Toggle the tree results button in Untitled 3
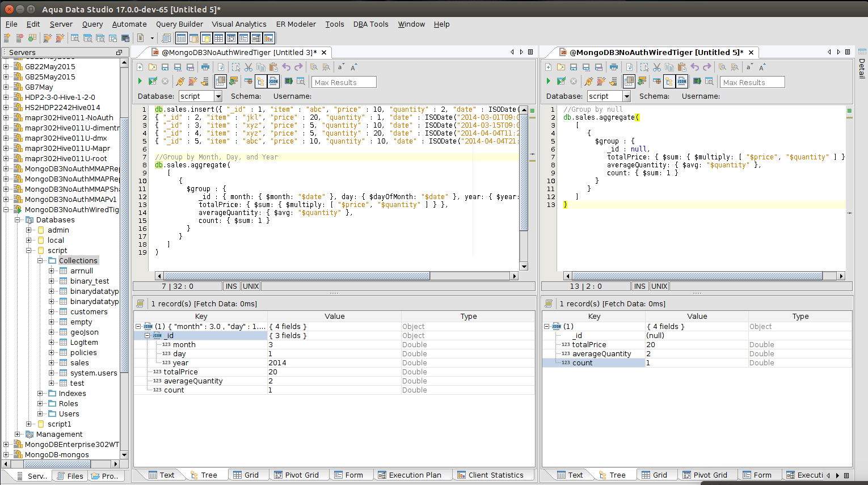The width and height of the screenshot is (868, 485). tap(261, 81)
